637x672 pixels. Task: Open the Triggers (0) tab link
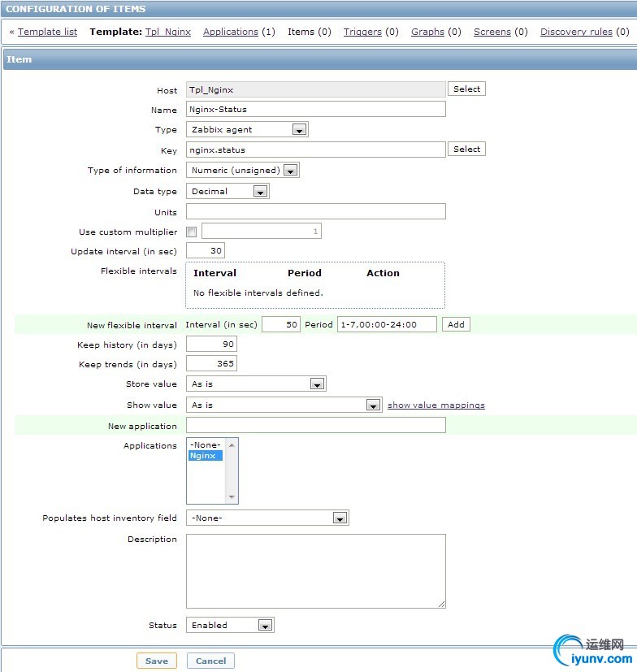click(x=362, y=32)
